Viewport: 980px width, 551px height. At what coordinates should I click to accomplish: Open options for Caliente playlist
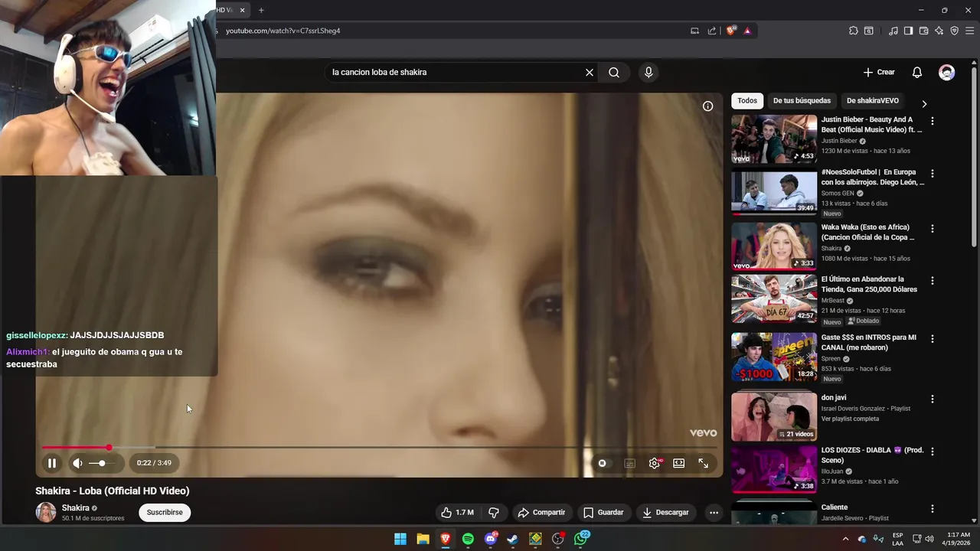(x=932, y=509)
